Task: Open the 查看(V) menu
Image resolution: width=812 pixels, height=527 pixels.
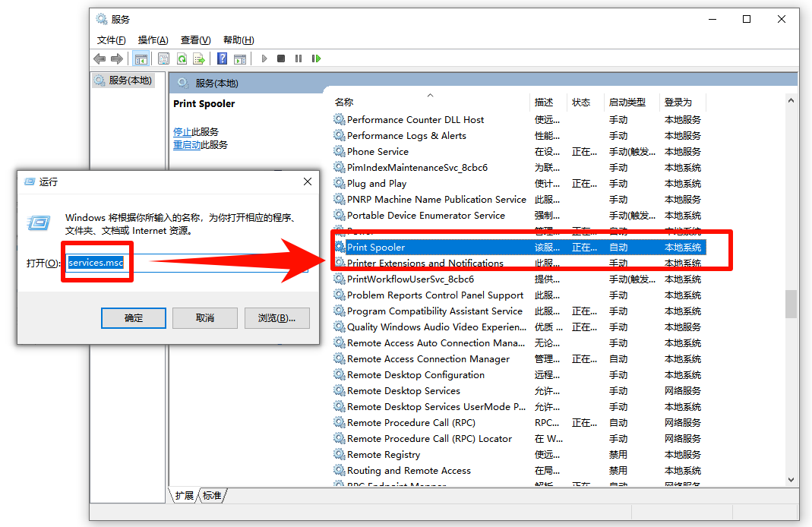Action: coord(195,39)
